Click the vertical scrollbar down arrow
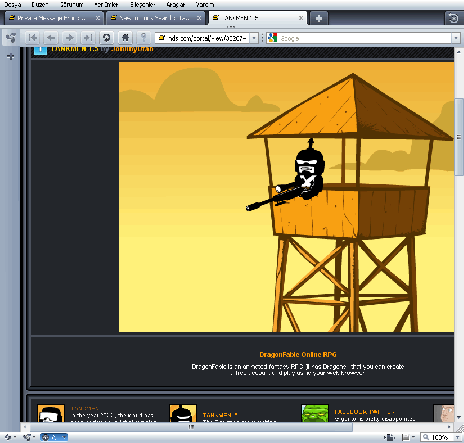This screenshot has height=443, width=464. 459,417
